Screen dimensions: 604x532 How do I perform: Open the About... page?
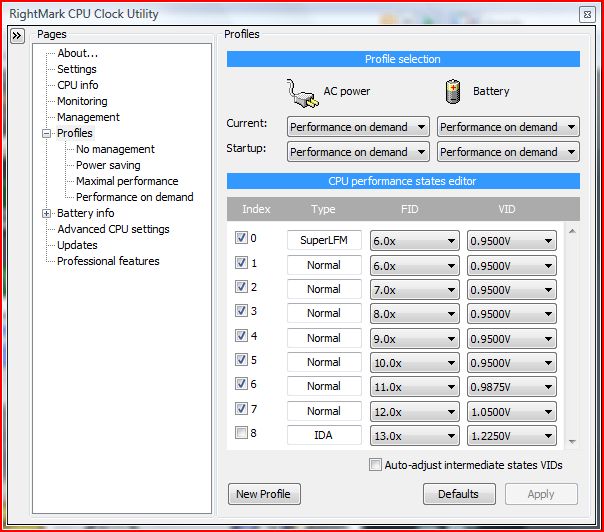coord(77,53)
